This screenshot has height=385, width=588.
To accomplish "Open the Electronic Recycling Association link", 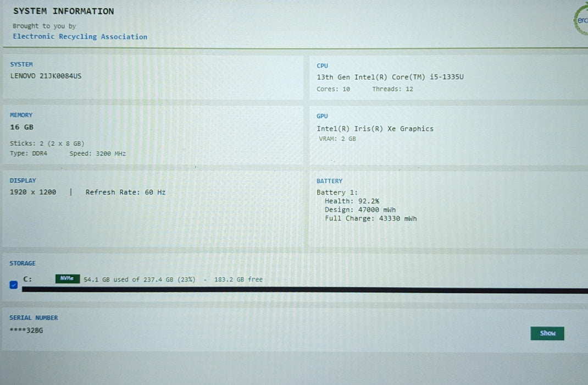I will 80,36.
